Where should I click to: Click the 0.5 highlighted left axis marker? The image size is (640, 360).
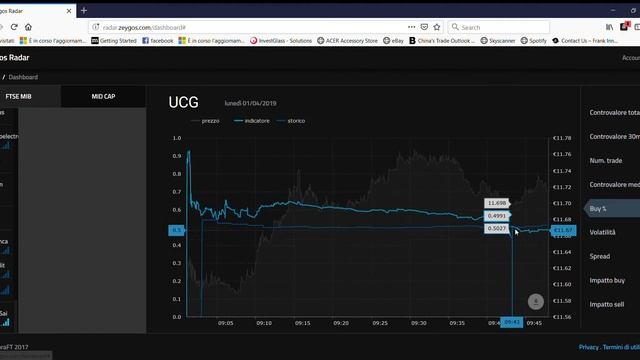point(176,230)
